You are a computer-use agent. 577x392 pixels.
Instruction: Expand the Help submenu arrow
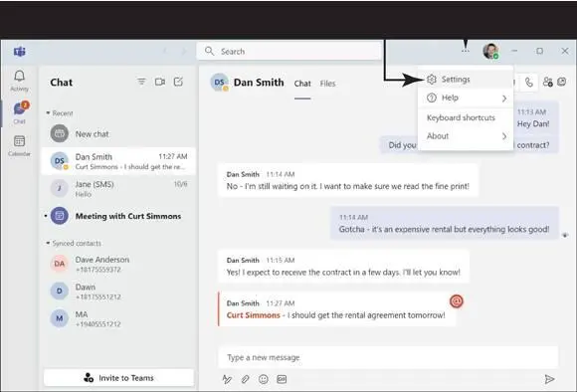pos(504,98)
